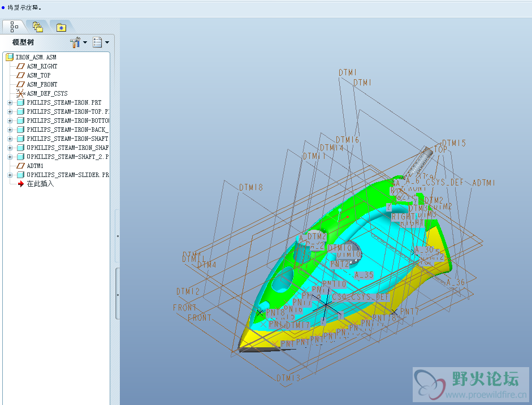Expand PHILIPS_STEAM-IRON-BOTTOM part node
This screenshot has width=532, height=405.
click(x=10, y=120)
